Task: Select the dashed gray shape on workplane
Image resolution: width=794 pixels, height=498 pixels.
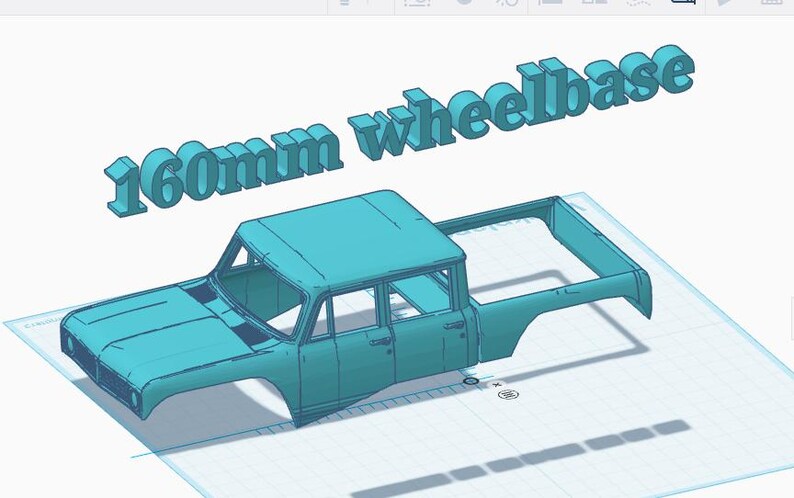Action: (522, 458)
